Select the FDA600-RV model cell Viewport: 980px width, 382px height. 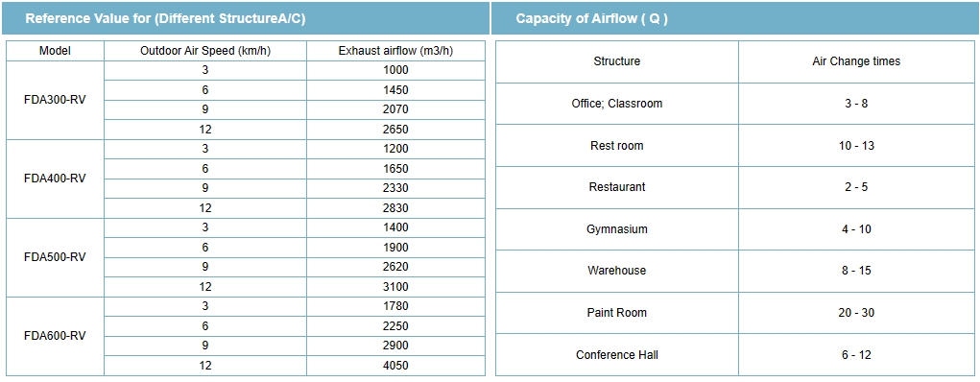55,336
